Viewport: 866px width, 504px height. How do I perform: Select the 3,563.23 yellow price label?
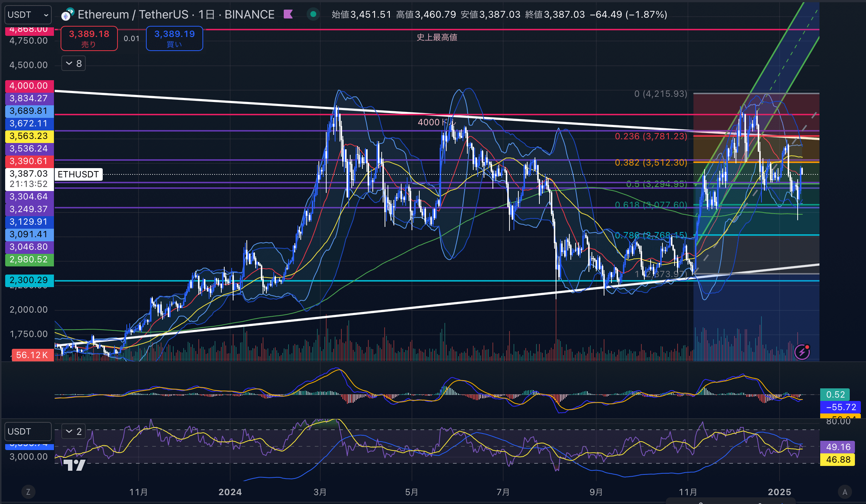29,136
